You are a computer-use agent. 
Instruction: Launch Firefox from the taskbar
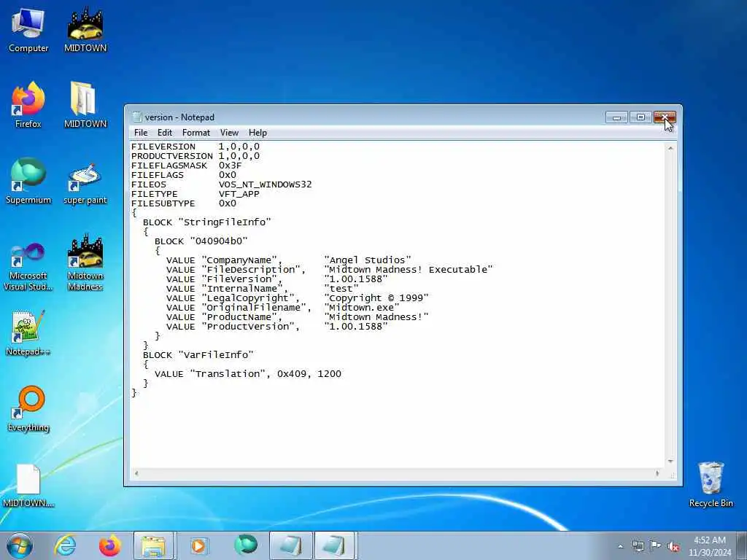[x=109, y=545]
